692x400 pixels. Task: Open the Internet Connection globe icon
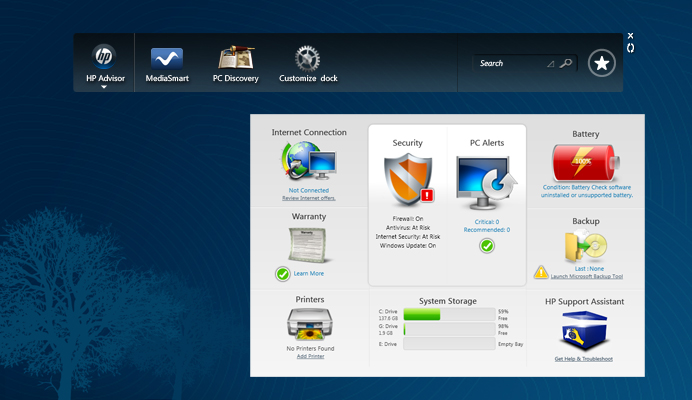(308, 161)
